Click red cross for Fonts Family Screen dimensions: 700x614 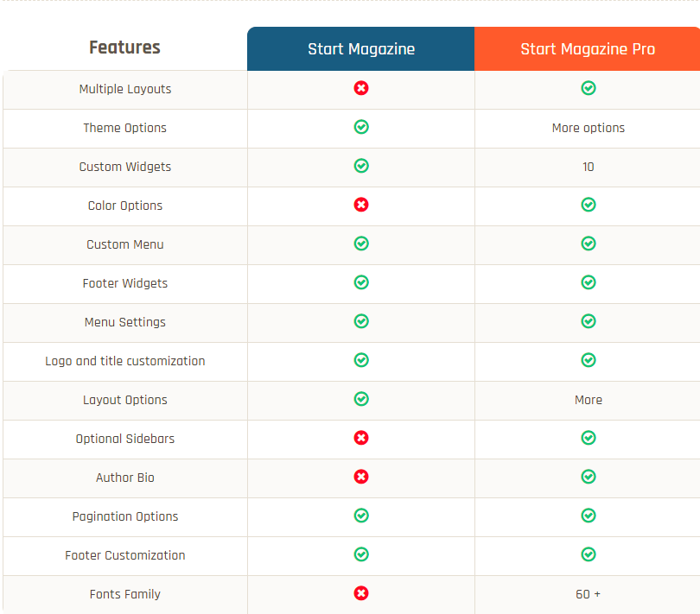[361, 593]
